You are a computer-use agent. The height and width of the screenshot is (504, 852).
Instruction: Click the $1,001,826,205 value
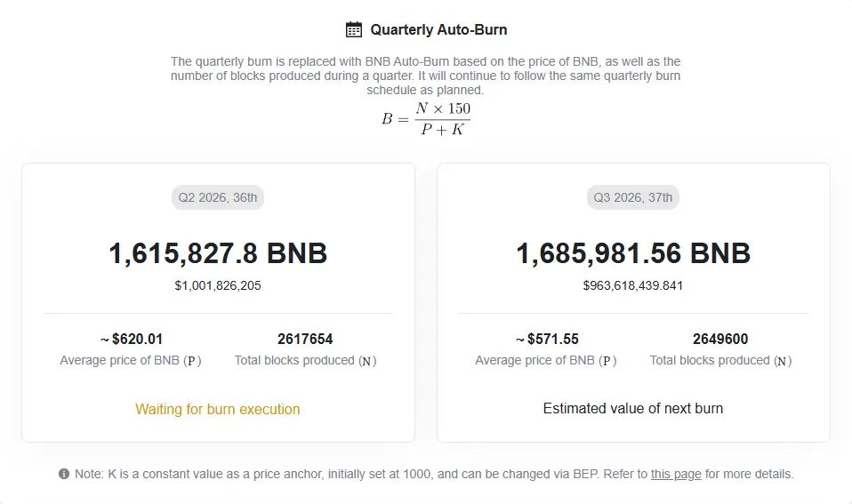tap(218, 285)
